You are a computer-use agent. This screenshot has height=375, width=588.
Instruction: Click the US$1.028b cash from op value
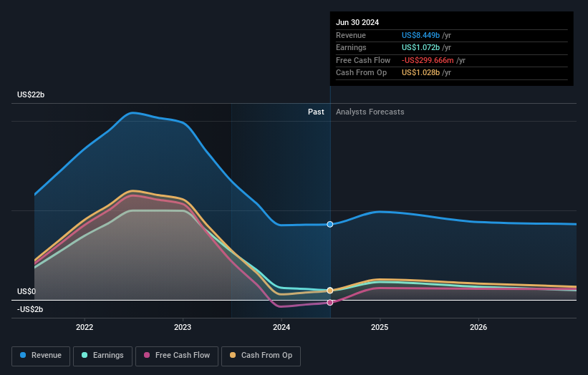(x=420, y=73)
